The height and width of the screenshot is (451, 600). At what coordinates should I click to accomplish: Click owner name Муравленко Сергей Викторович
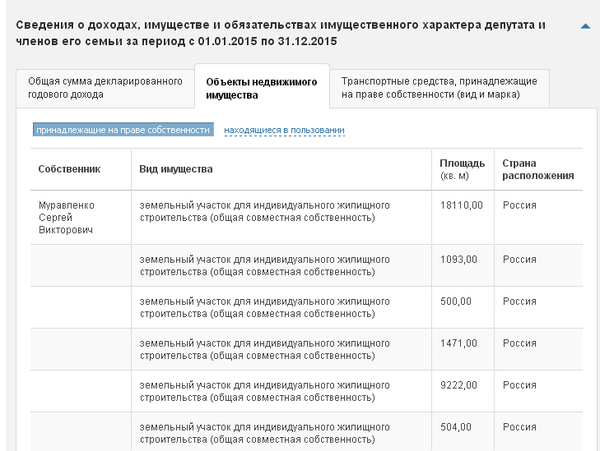[66, 218]
